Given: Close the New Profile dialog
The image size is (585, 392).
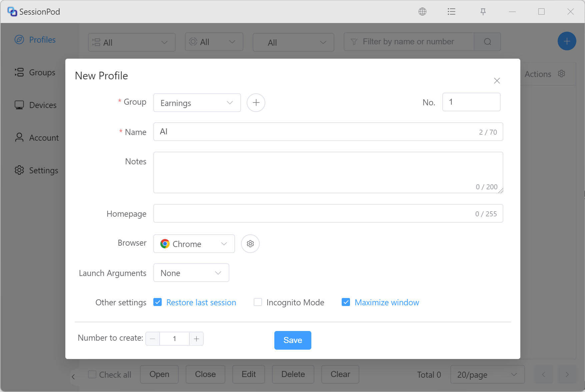Looking at the screenshot, I should click(497, 81).
